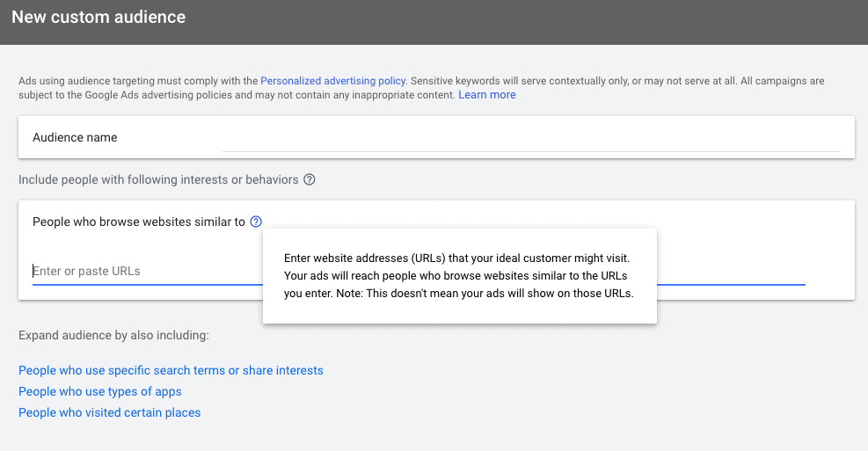Focus the Audience name text field
Viewport: 868px width, 451px height.
pos(531,138)
